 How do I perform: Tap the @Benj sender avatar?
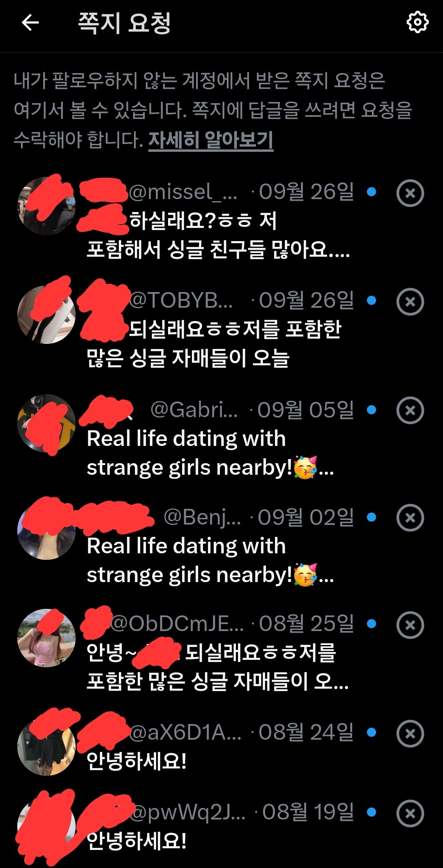tap(46, 531)
